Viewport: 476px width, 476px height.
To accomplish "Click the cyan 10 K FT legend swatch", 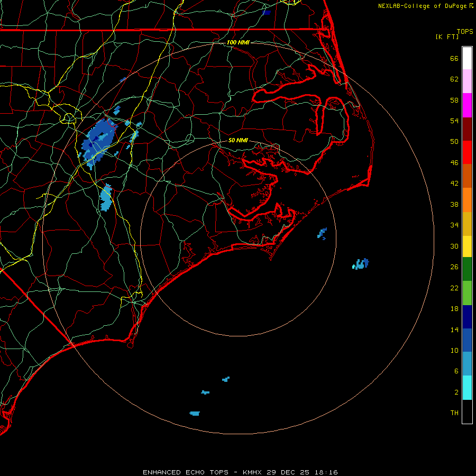I will 467,388.
